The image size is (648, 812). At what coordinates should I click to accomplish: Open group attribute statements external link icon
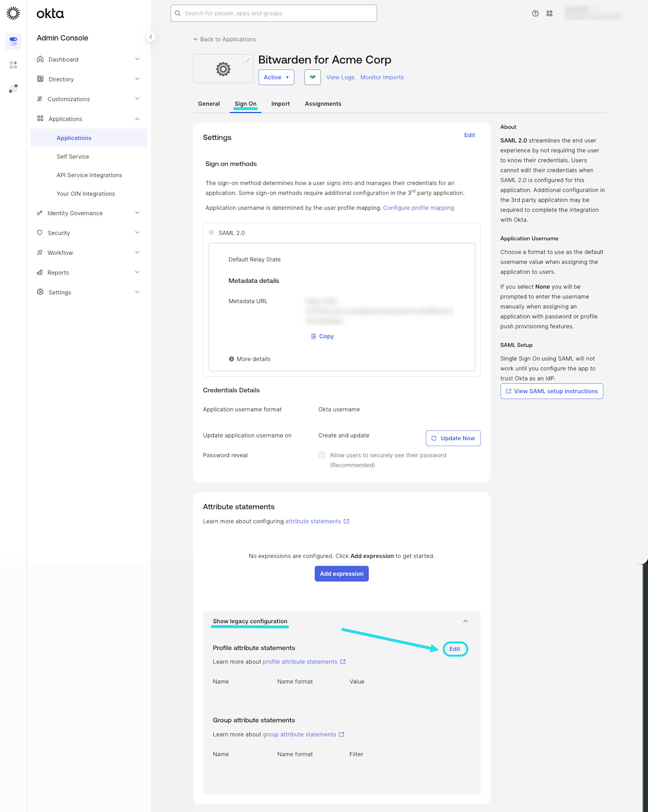pyautogui.click(x=342, y=735)
